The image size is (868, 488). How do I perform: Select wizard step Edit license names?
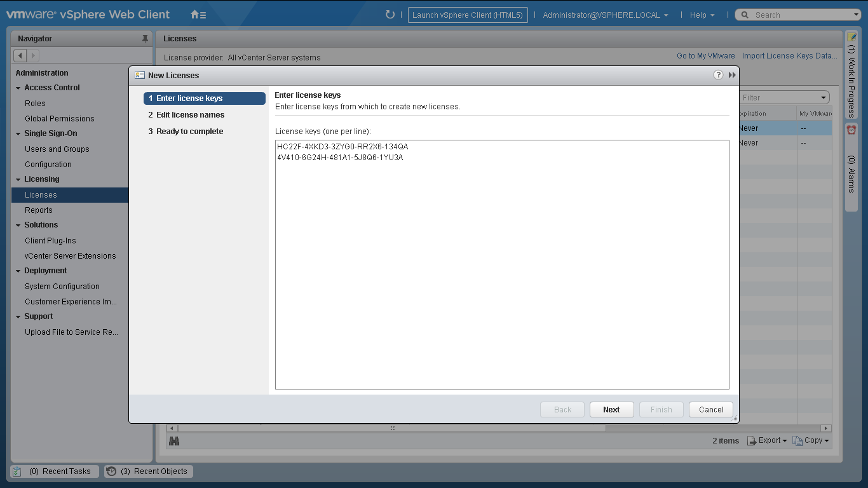(x=190, y=115)
